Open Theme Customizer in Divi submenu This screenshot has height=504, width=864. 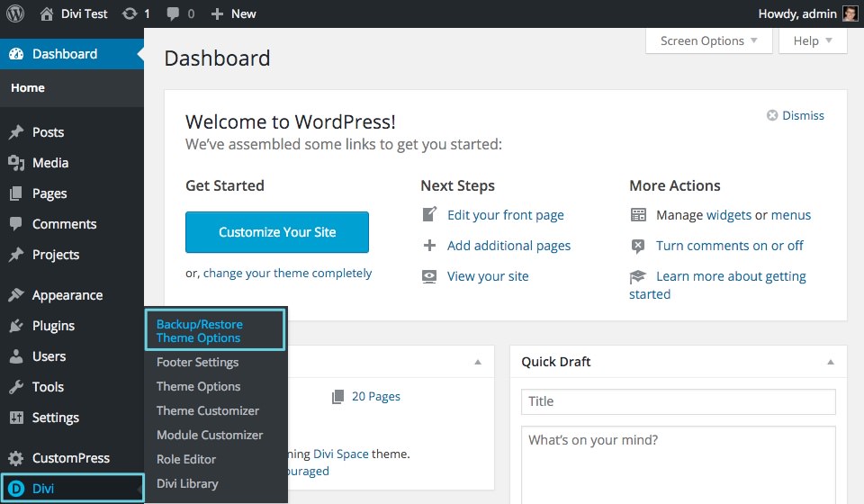208,410
